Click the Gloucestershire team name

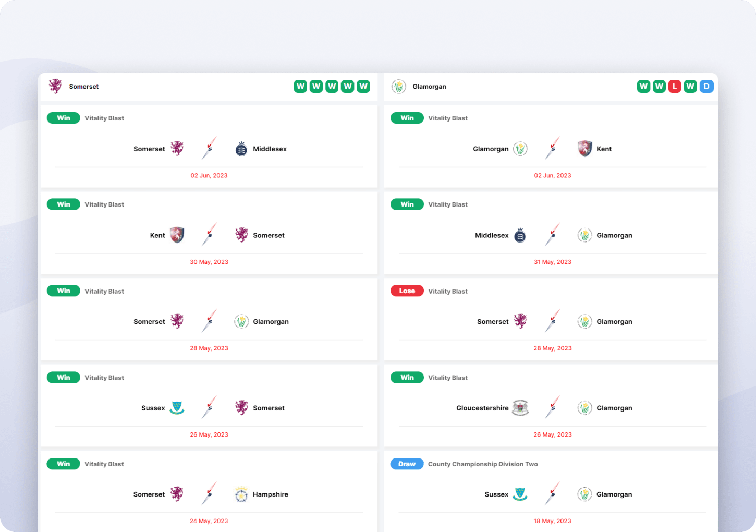[482, 408]
